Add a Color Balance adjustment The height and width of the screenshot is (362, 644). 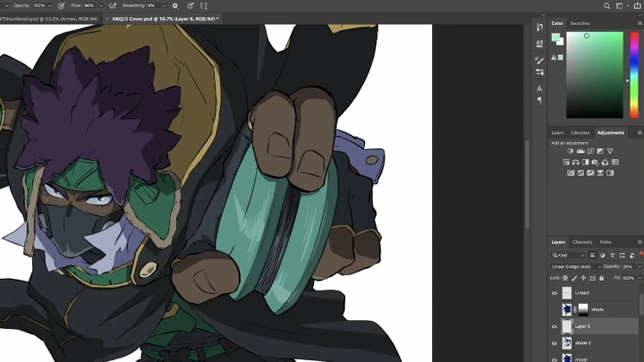pyautogui.click(x=575, y=162)
